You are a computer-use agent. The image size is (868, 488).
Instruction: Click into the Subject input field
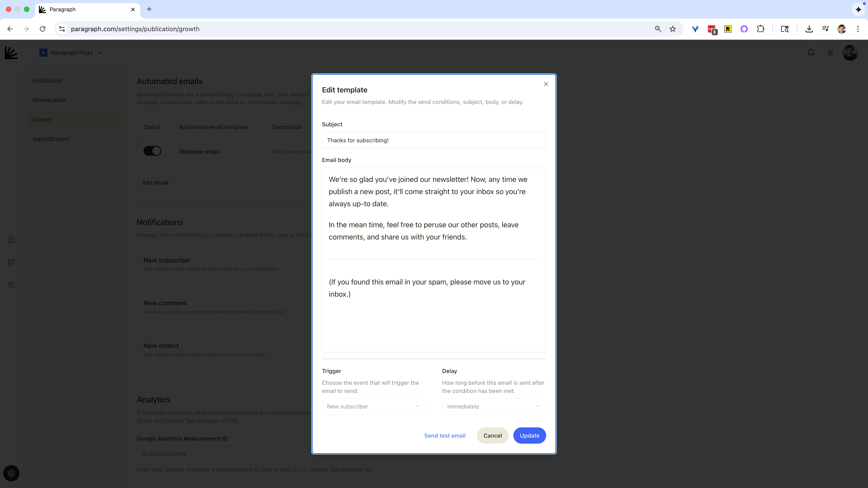point(434,141)
